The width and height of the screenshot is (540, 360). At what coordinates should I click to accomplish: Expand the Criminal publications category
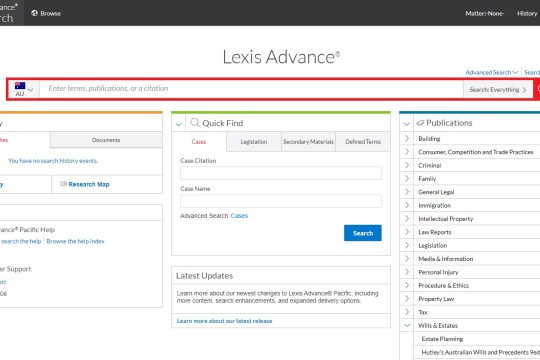coord(407,165)
